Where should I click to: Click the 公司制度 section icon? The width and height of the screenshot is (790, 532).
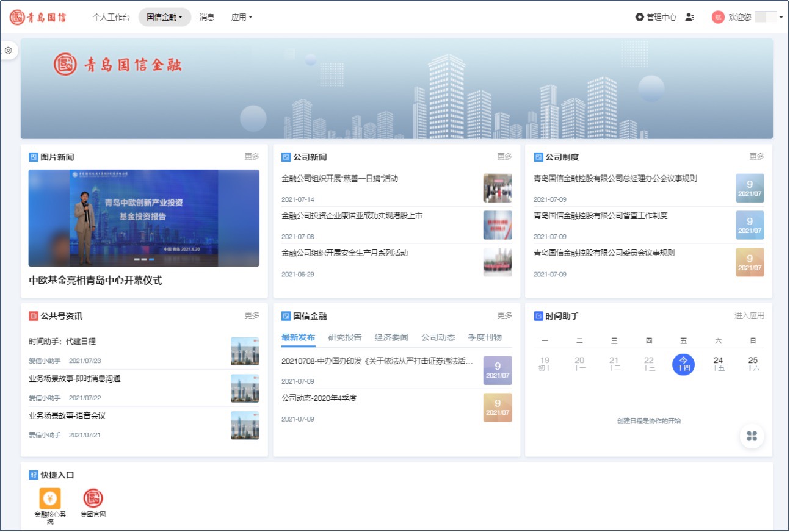538,157
